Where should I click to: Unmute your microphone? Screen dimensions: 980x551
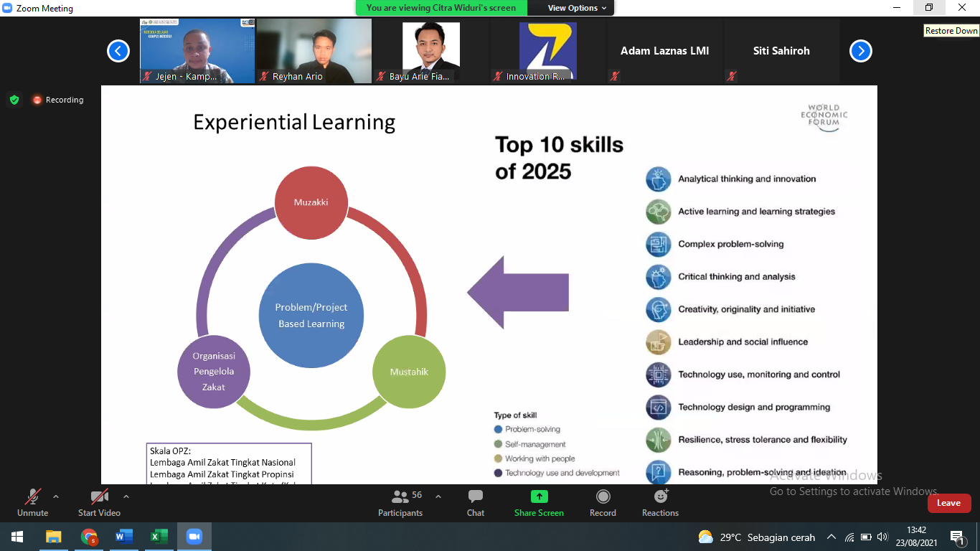point(33,504)
